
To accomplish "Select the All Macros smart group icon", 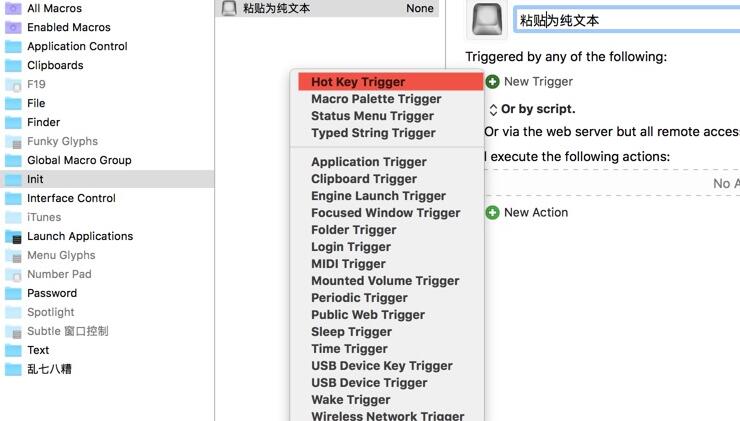I will click(13, 8).
